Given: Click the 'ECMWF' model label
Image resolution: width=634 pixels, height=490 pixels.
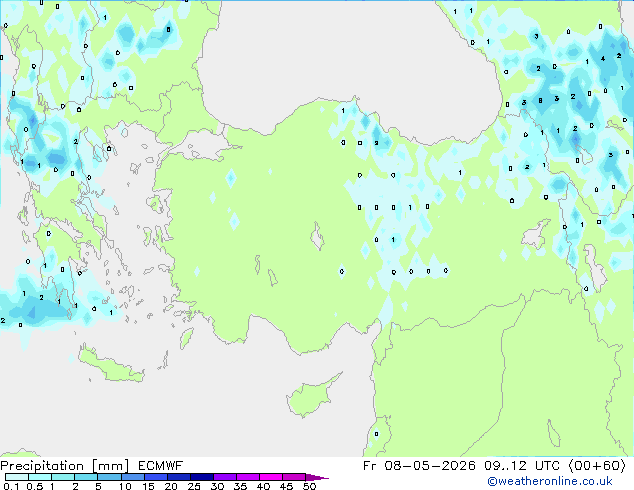Looking at the screenshot, I should [x=160, y=466].
